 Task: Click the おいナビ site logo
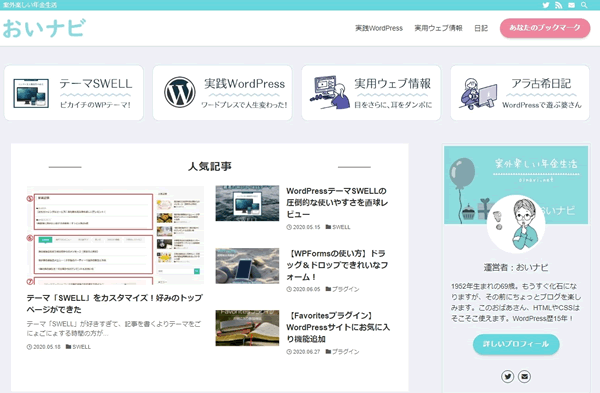pos(44,28)
